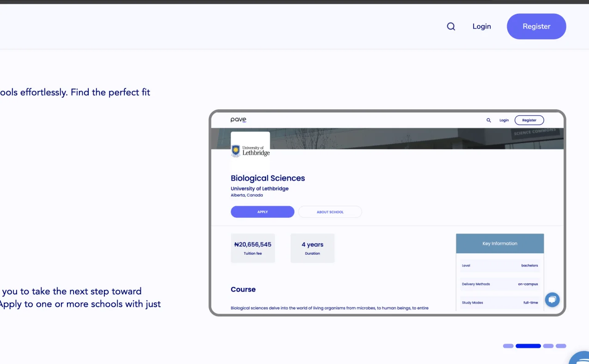Screen dimensions: 589x364
Task: Select the Level bachelors row
Action: tap(500, 266)
